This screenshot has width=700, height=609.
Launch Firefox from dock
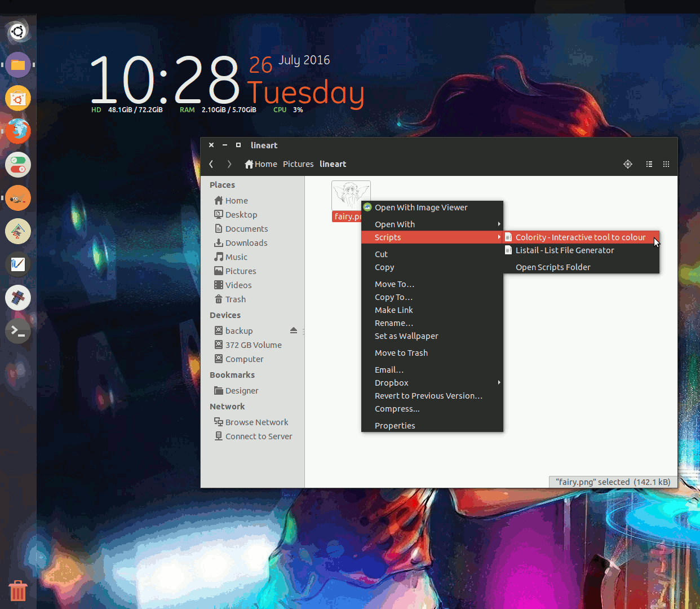click(18, 131)
